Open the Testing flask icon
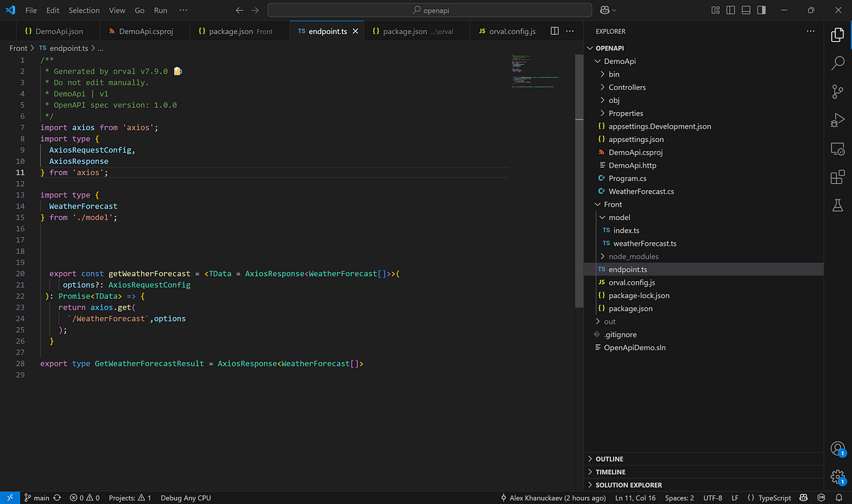852x504 pixels. (x=838, y=205)
